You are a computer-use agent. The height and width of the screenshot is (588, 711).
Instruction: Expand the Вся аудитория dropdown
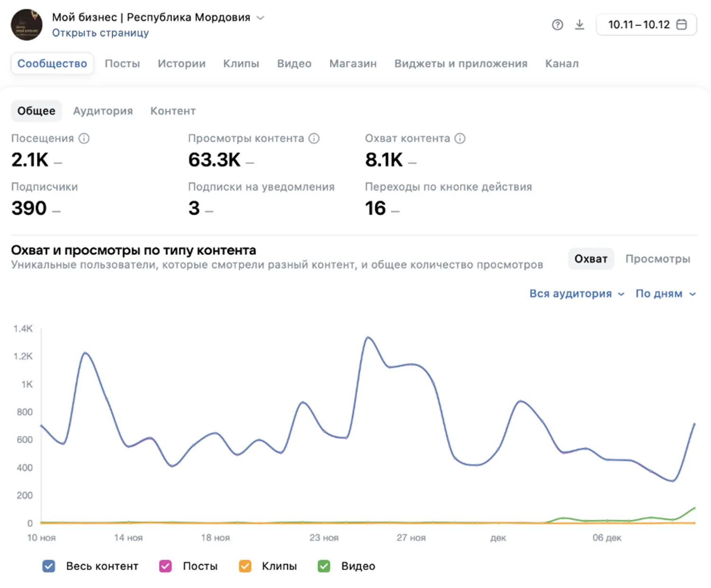[576, 294]
